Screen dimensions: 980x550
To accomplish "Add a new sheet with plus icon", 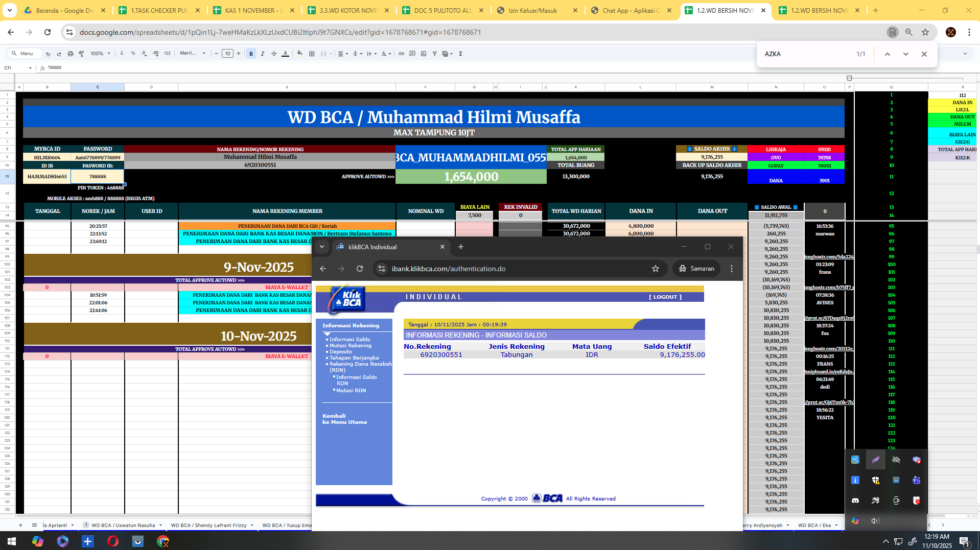I will (x=20, y=525).
